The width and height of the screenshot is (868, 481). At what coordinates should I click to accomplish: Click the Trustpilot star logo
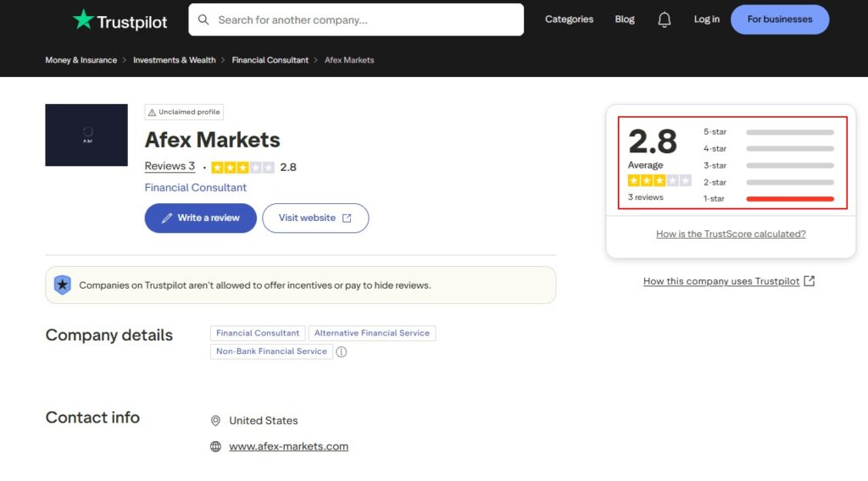click(x=83, y=20)
